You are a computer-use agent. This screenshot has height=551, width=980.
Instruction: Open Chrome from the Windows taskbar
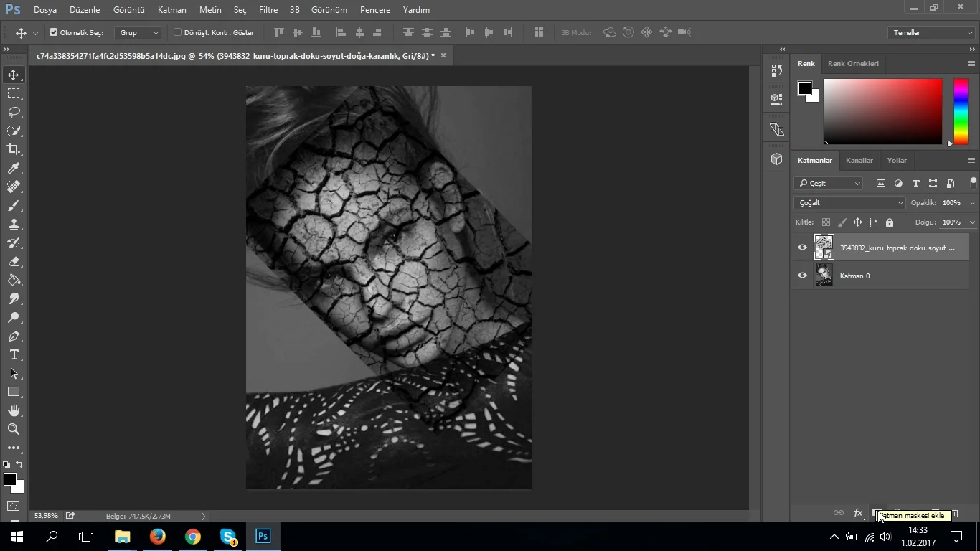point(193,536)
